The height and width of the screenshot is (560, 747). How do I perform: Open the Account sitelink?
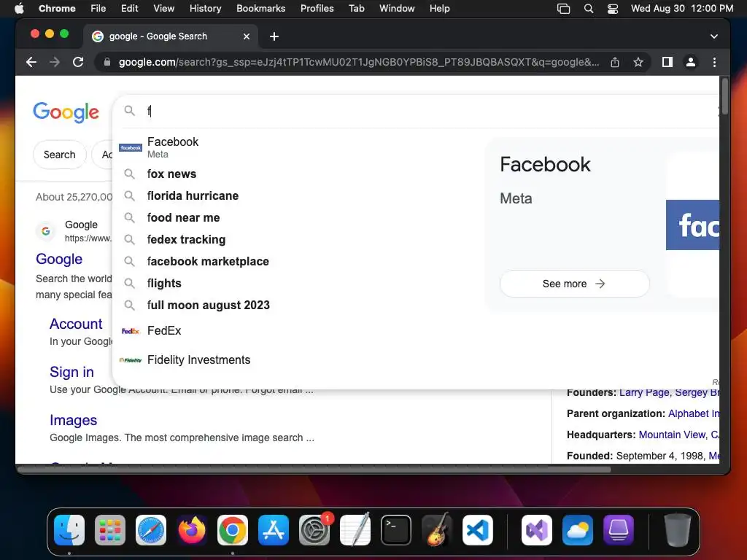(76, 324)
